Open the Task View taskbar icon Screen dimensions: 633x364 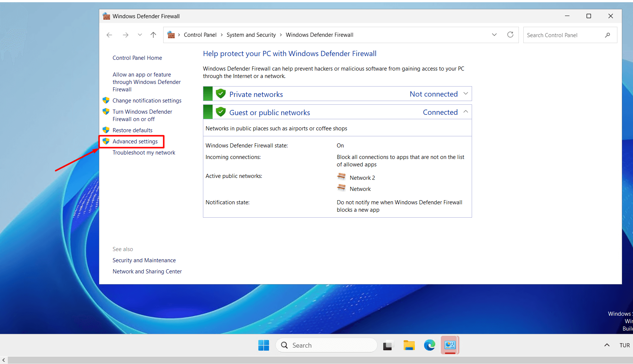coord(388,345)
